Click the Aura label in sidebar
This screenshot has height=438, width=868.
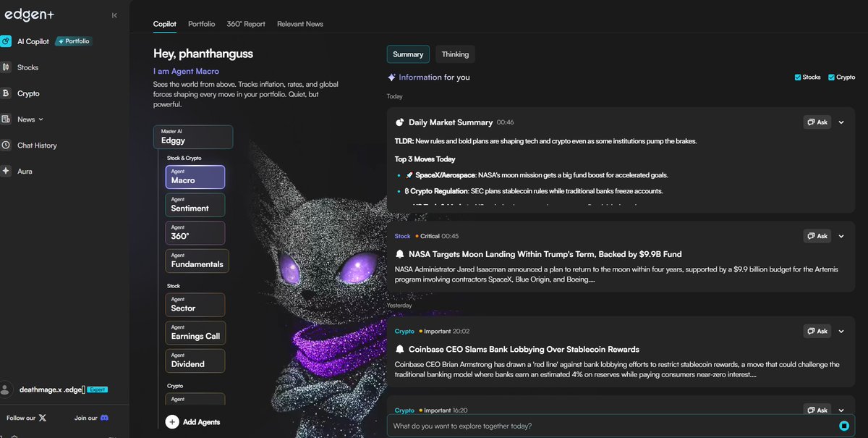click(x=25, y=172)
